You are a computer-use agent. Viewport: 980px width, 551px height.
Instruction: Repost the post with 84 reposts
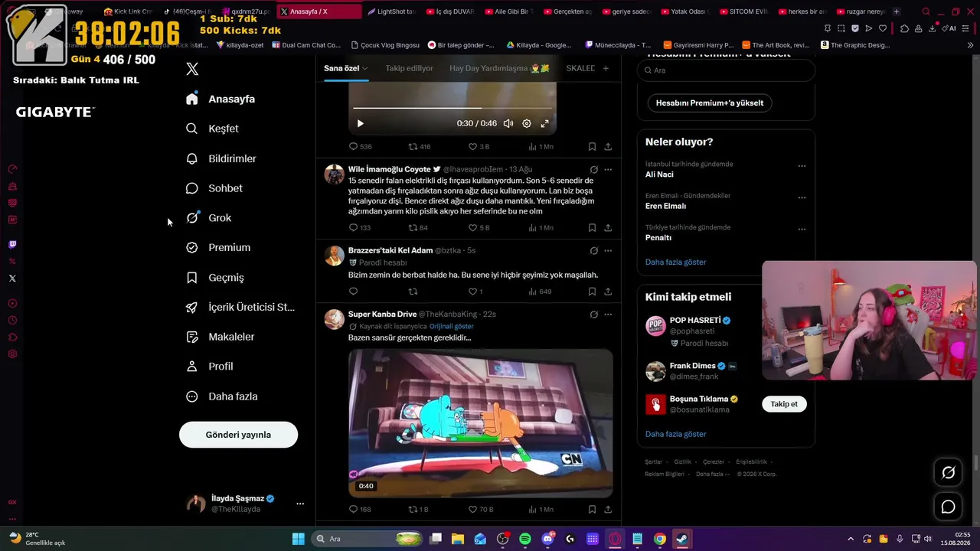click(x=418, y=227)
